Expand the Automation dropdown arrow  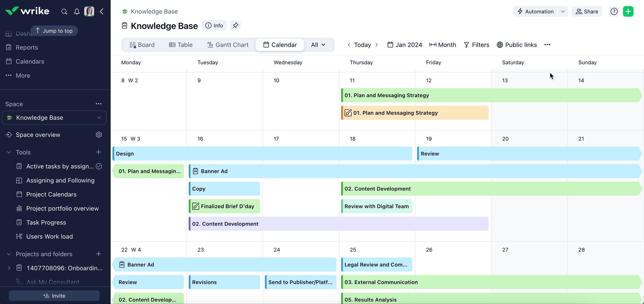(563, 11)
